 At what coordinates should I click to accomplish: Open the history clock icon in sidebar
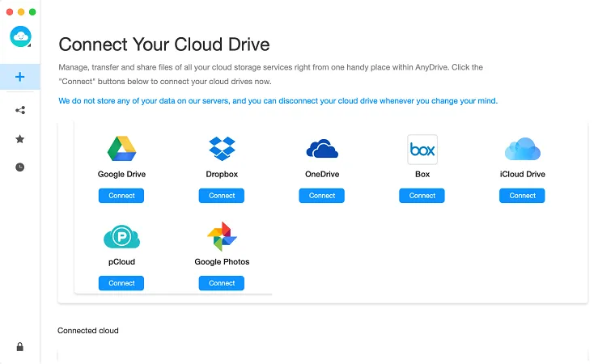click(x=19, y=167)
